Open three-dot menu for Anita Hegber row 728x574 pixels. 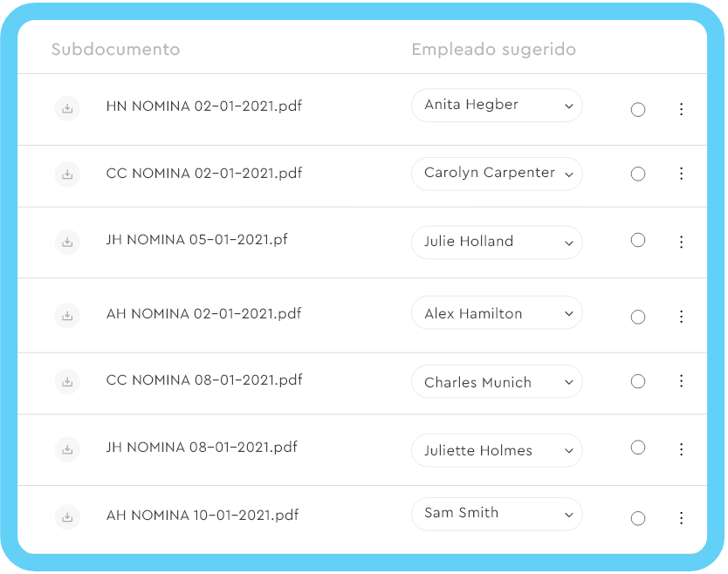pyautogui.click(x=681, y=109)
